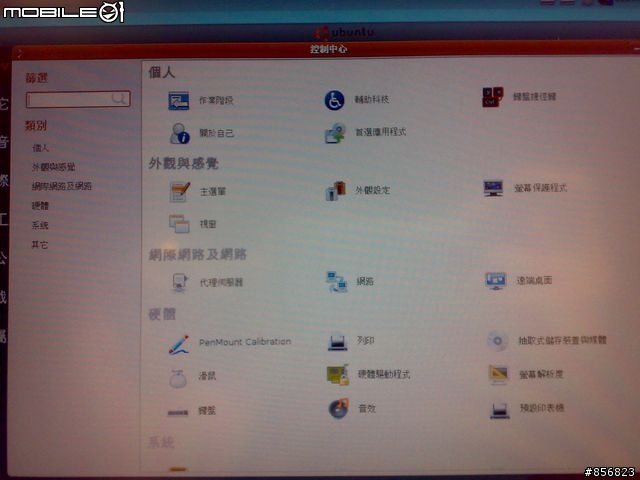Click the magnifier icon in filter box
This screenshot has width=640, height=480.
click(x=119, y=98)
